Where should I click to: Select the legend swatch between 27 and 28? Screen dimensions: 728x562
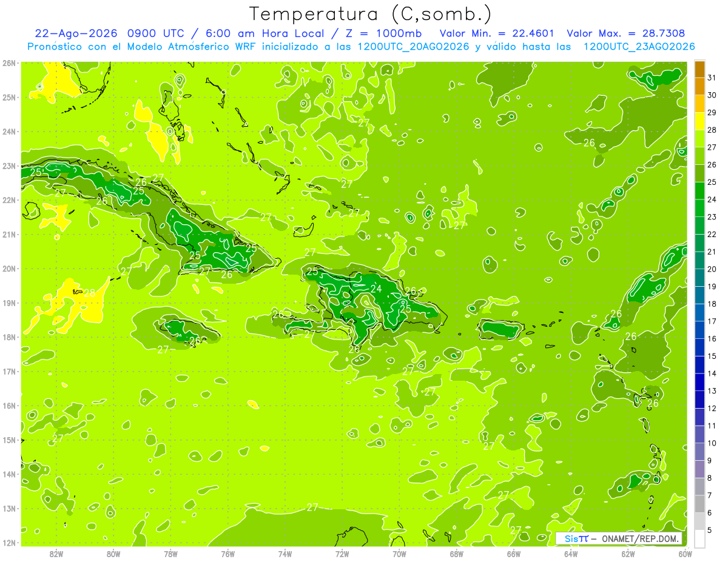699,139
